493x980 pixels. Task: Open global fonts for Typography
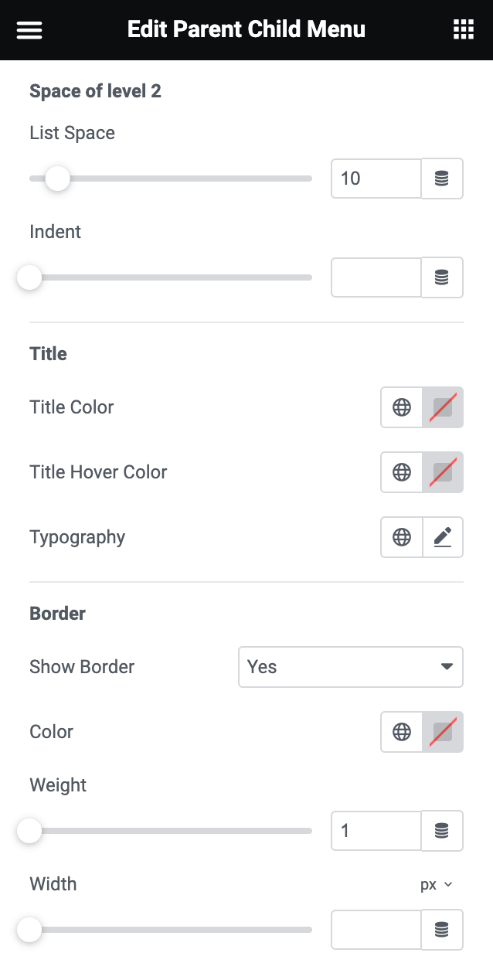pos(402,537)
